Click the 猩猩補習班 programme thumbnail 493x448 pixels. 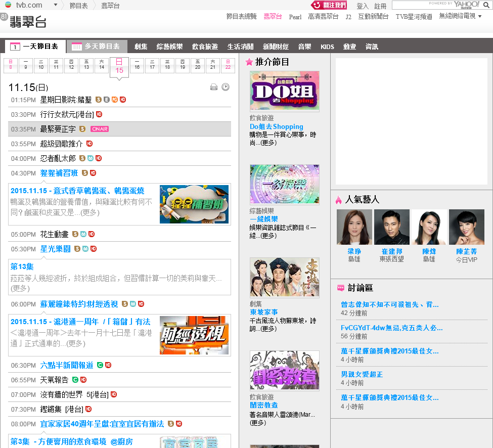tap(194, 204)
